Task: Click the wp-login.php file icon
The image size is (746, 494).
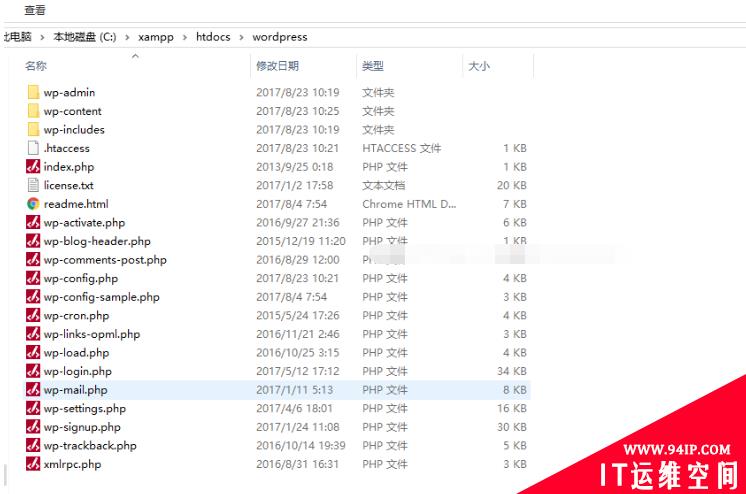Action: point(33,371)
